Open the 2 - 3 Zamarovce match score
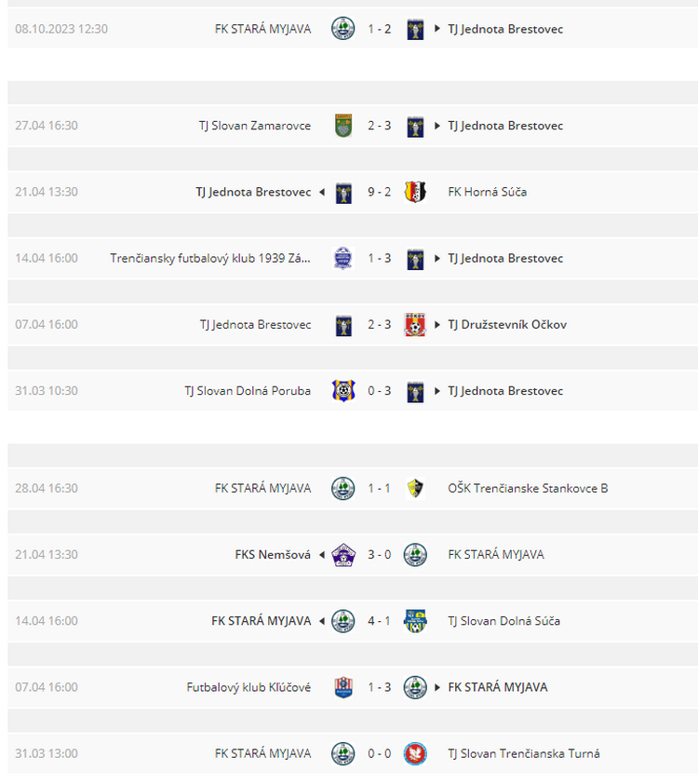Viewport: 698px width, 784px height. (x=379, y=126)
